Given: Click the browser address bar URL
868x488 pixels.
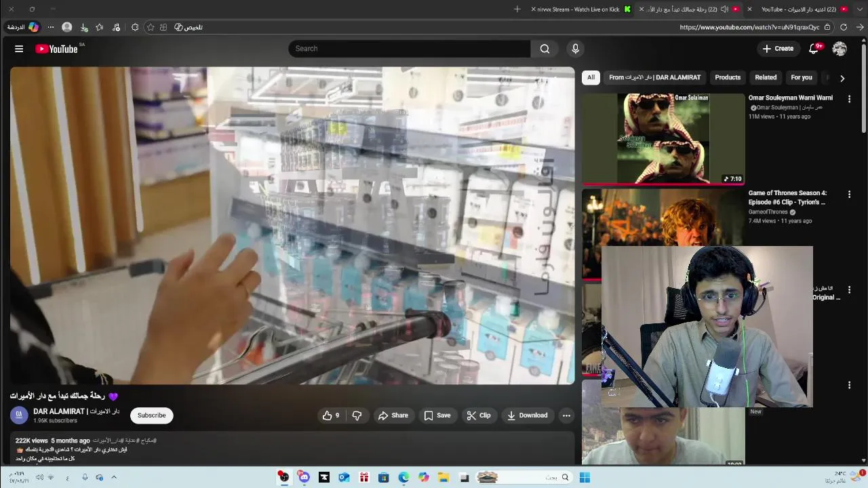Looking at the screenshot, I should coord(749,27).
